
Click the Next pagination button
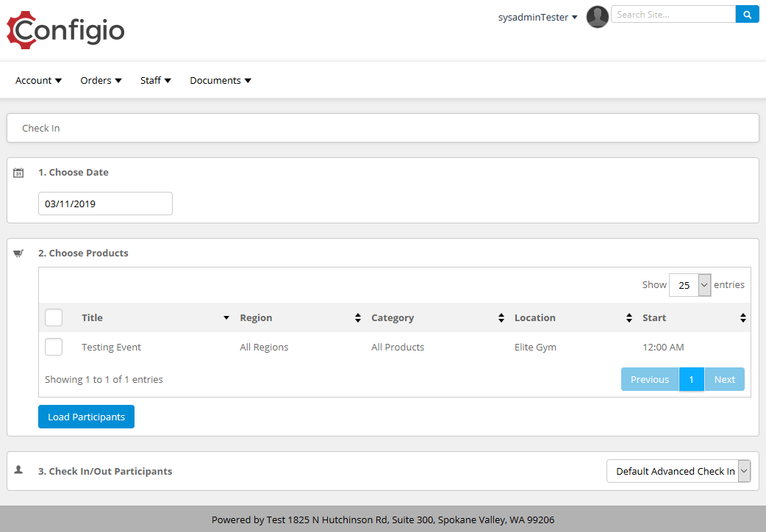pyautogui.click(x=725, y=379)
